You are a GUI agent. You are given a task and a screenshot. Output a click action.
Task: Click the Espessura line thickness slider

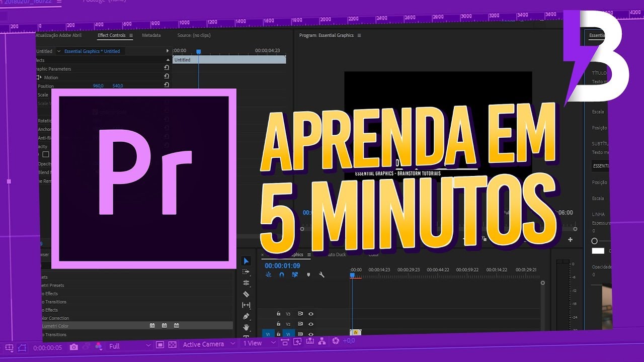(594, 241)
